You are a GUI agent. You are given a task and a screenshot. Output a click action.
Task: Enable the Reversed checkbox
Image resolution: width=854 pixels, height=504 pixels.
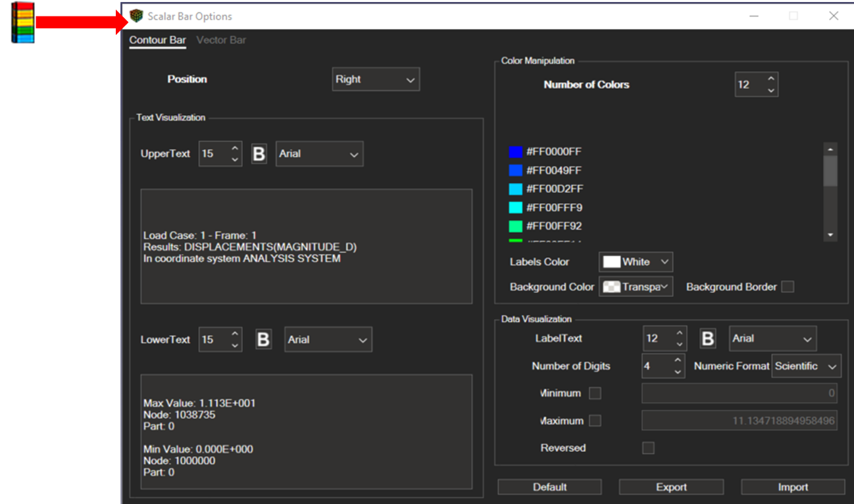(648, 448)
